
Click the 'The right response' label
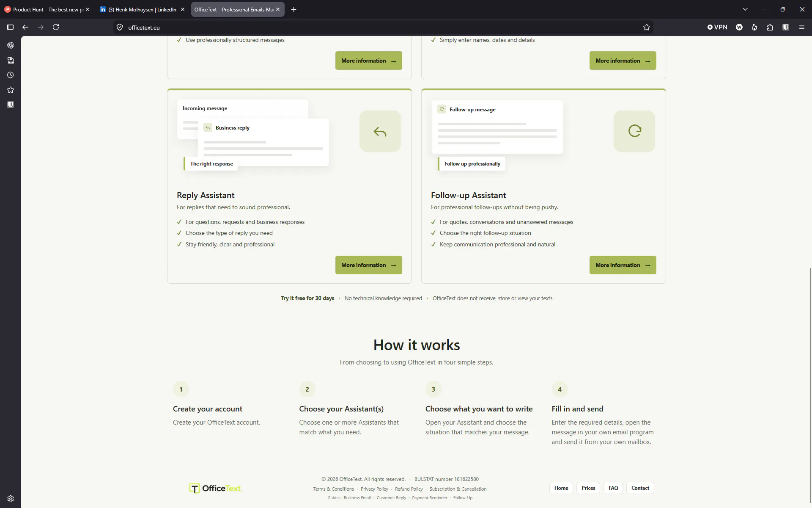coord(211,164)
